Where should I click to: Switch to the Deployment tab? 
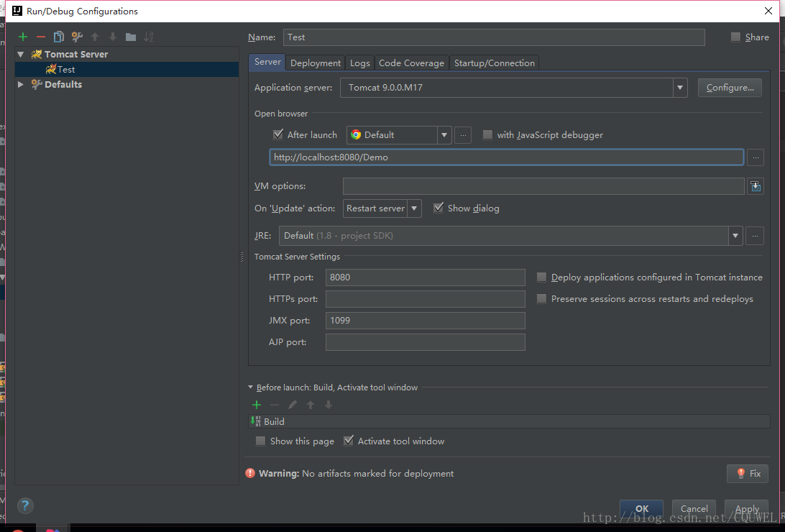click(x=316, y=63)
